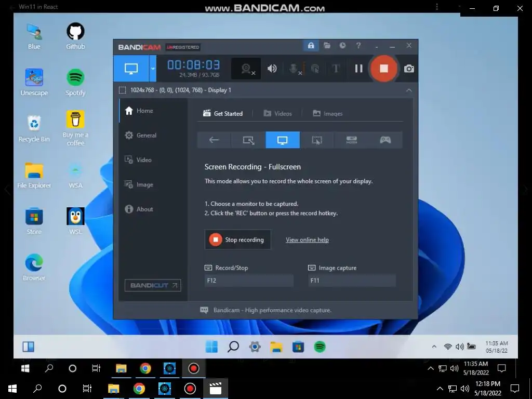Stop recording with the red round button
The image size is (532, 399).
point(384,69)
